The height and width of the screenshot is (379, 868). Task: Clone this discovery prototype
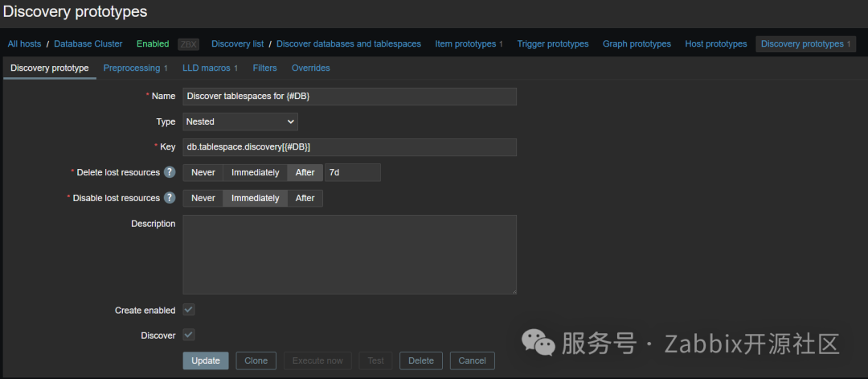pyautogui.click(x=256, y=360)
